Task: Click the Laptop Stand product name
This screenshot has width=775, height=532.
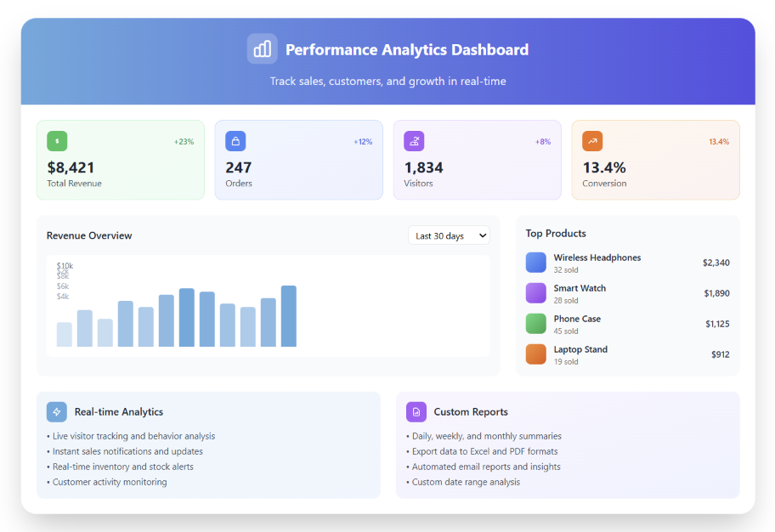Action: [580, 349]
